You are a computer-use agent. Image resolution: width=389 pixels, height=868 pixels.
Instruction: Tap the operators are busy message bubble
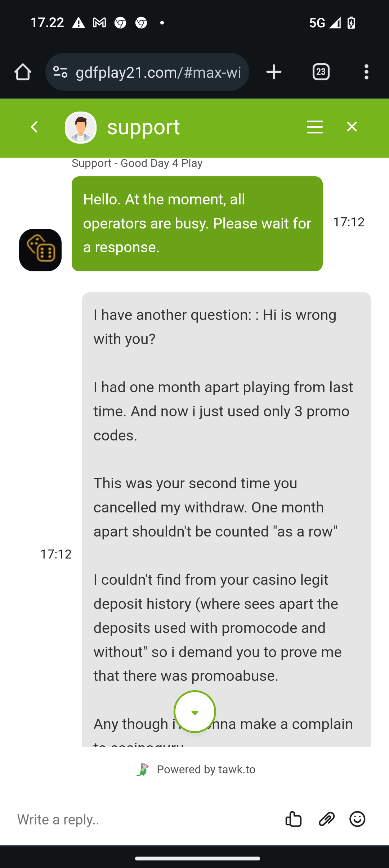point(197,223)
